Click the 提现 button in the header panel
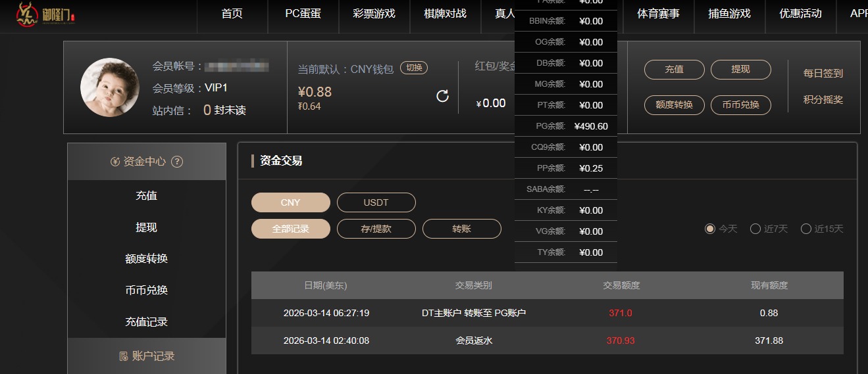Image resolution: width=868 pixels, height=374 pixels. pyautogui.click(x=741, y=70)
